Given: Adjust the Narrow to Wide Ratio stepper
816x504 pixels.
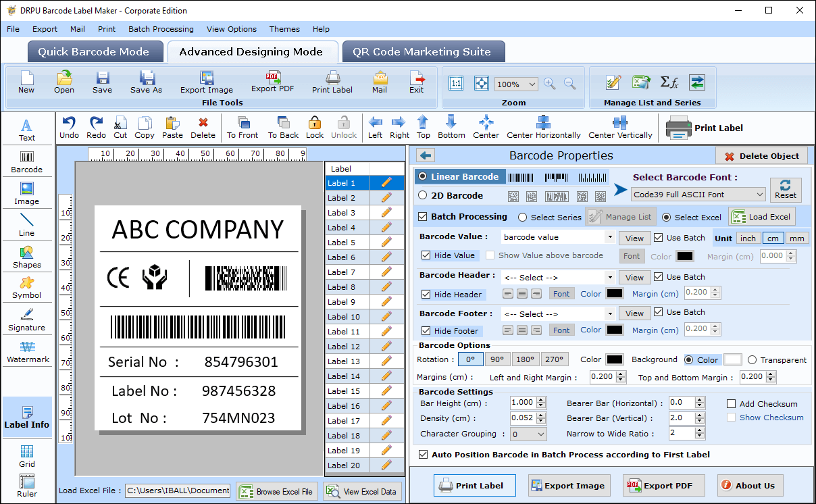Looking at the screenshot, I should pos(700,433).
